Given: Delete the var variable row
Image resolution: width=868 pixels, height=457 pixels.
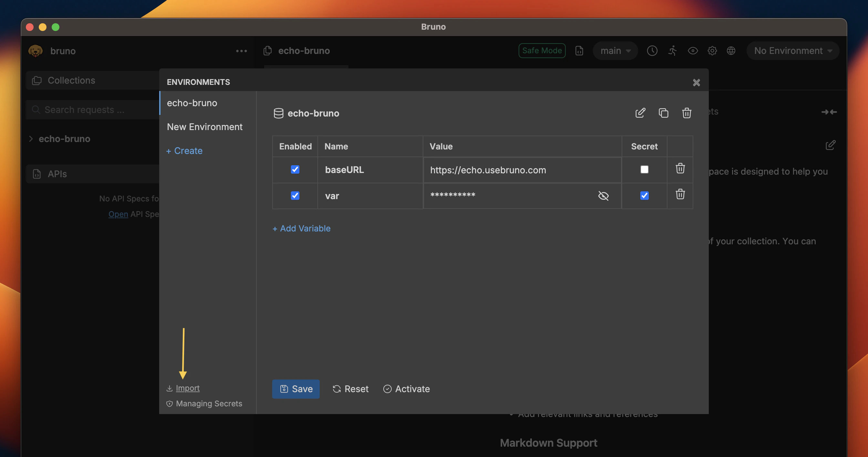Looking at the screenshot, I should click(680, 194).
